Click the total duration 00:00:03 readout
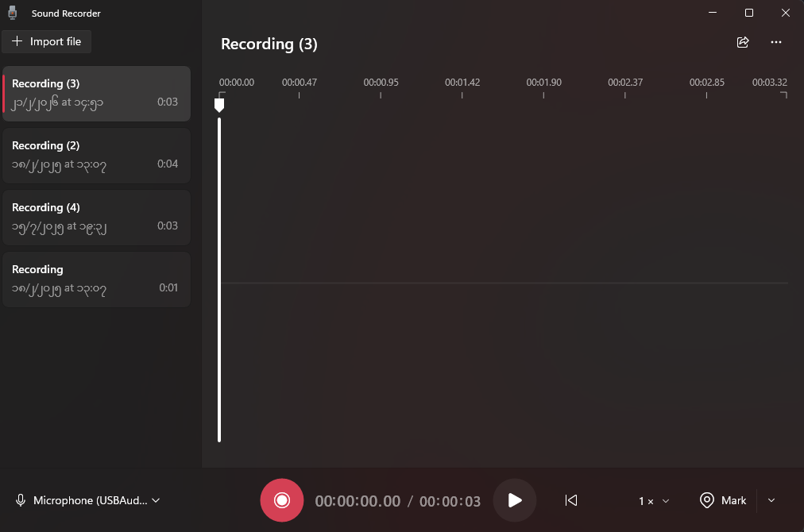Image resolution: width=804 pixels, height=532 pixels. click(450, 501)
